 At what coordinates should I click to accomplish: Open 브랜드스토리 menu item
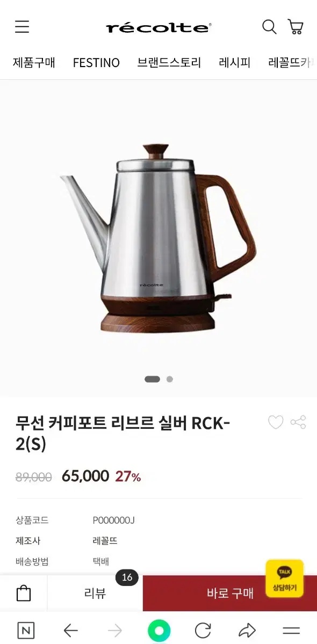click(169, 62)
